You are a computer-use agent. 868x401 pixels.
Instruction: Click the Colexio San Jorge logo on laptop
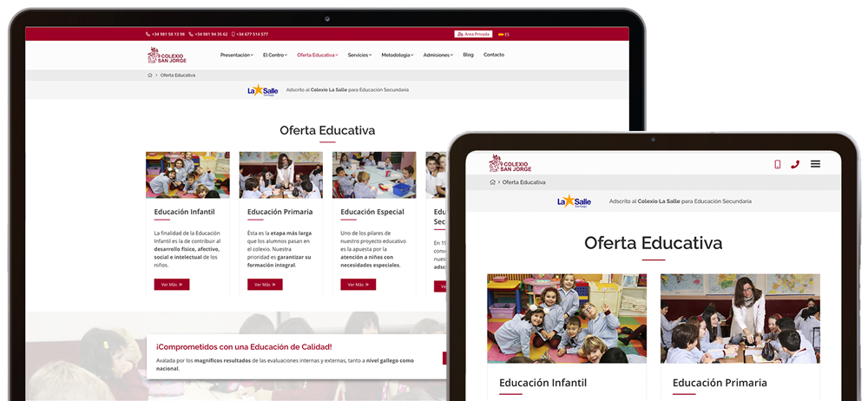coord(168,56)
